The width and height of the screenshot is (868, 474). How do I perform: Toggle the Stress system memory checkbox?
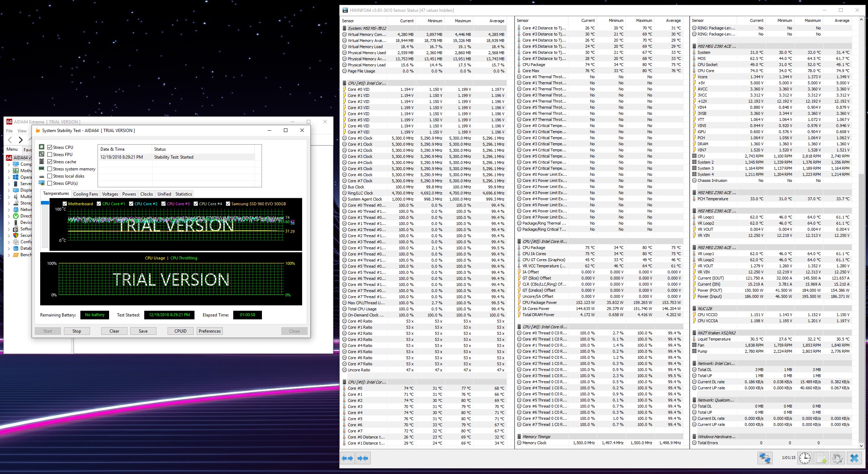point(50,169)
